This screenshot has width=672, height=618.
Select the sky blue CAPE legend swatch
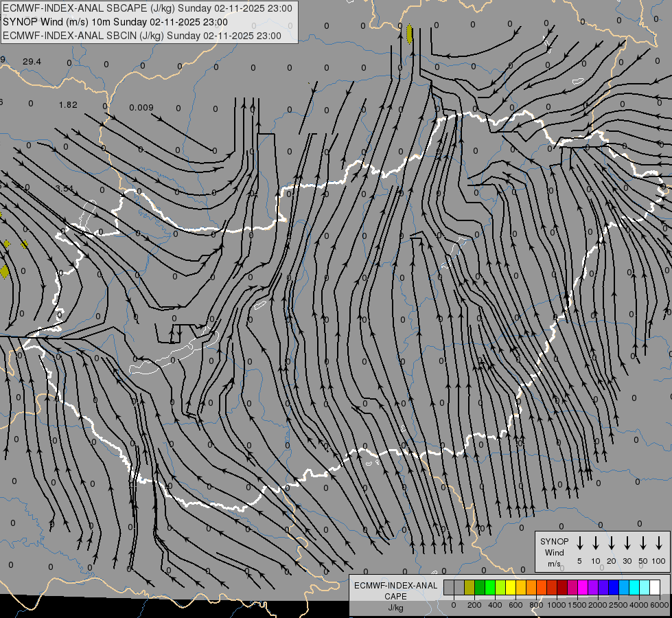[x=625, y=587]
